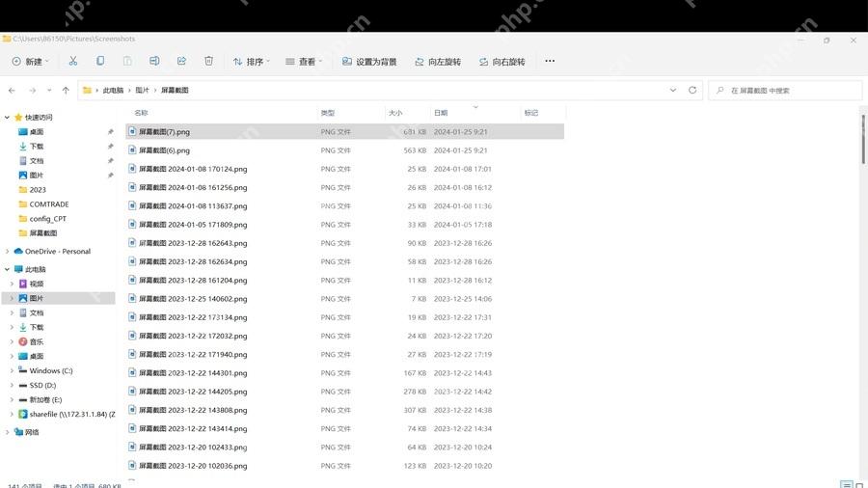The width and height of the screenshot is (868, 488).
Task: Click 设置为背景 button
Action: pos(369,62)
